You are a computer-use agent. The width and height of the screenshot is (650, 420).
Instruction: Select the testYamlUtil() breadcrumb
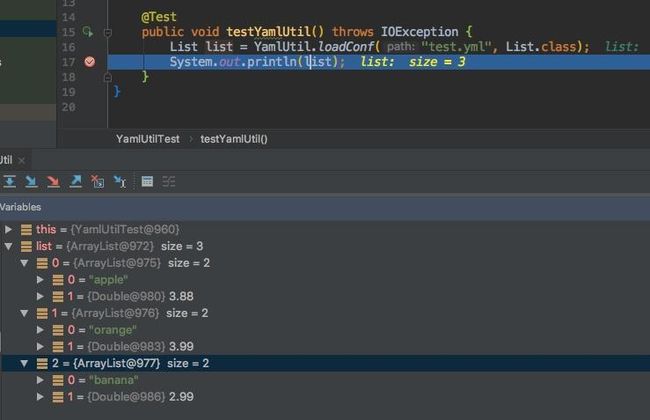[234, 139]
